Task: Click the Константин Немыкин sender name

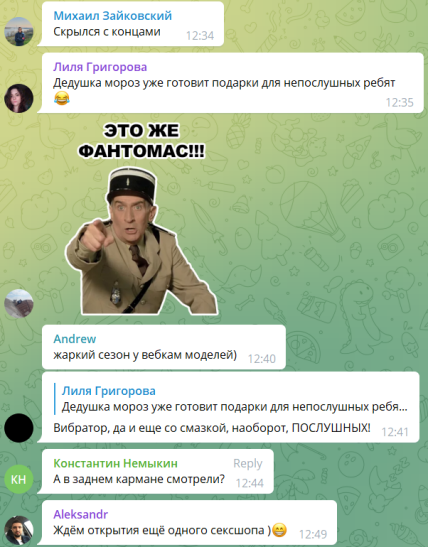Action: [115, 463]
